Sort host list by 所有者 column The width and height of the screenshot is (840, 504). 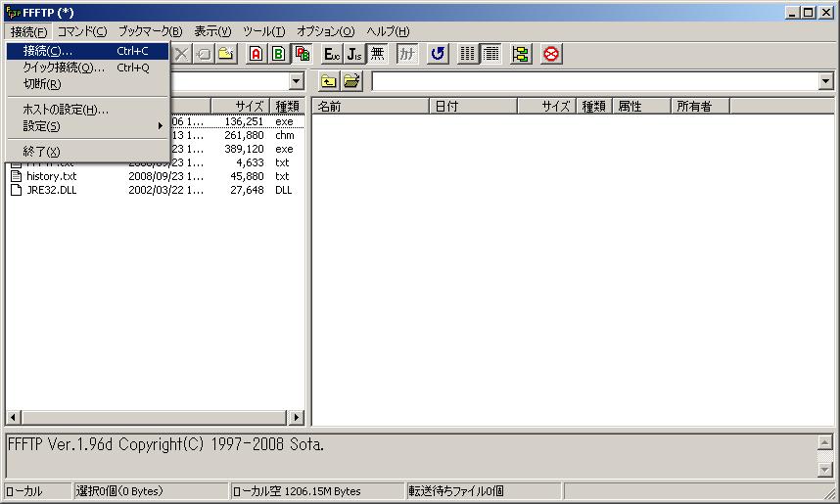click(700, 106)
